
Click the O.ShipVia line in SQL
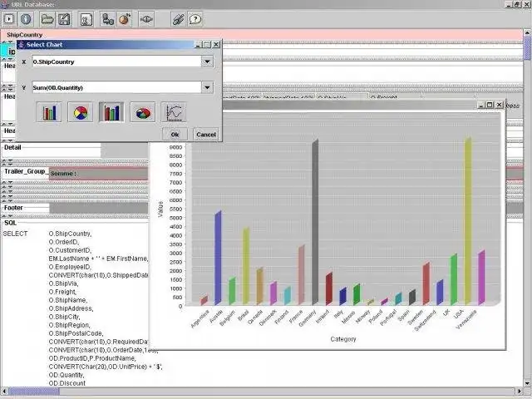tap(63, 283)
